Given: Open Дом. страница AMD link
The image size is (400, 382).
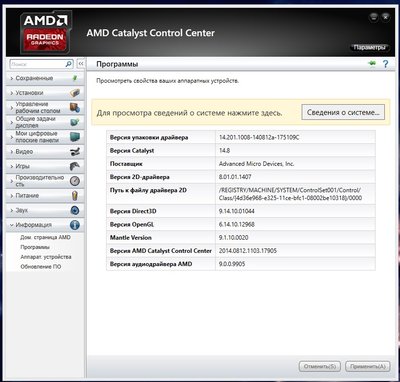Looking at the screenshot, I should (45, 238).
